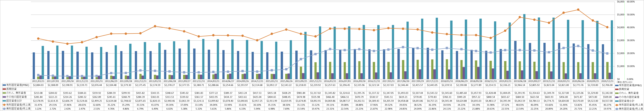This screenshot has width=644, height=111.
Task: Click the 25.71% cell
Action: pyautogui.click(x=578, y=109)
